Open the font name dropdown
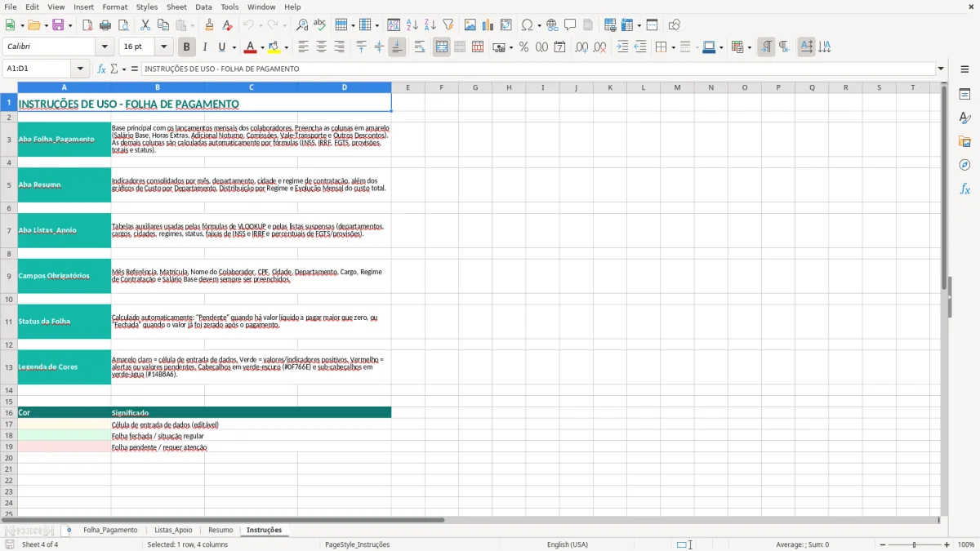980x551 pixels. [x=104, y=47]
